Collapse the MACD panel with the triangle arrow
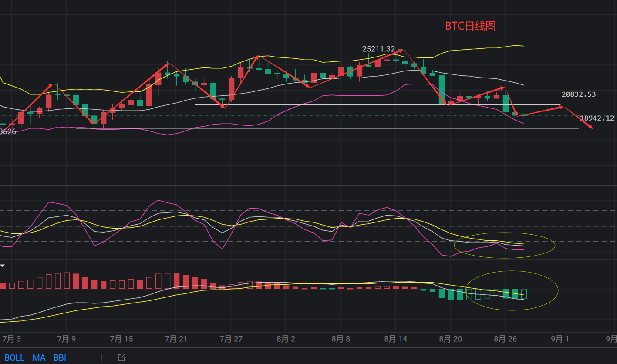 3,266
